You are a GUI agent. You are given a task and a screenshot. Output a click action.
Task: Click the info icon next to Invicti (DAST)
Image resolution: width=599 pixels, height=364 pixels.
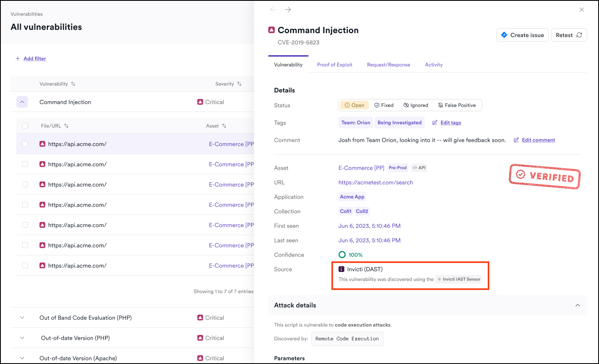tap(341, 269)
